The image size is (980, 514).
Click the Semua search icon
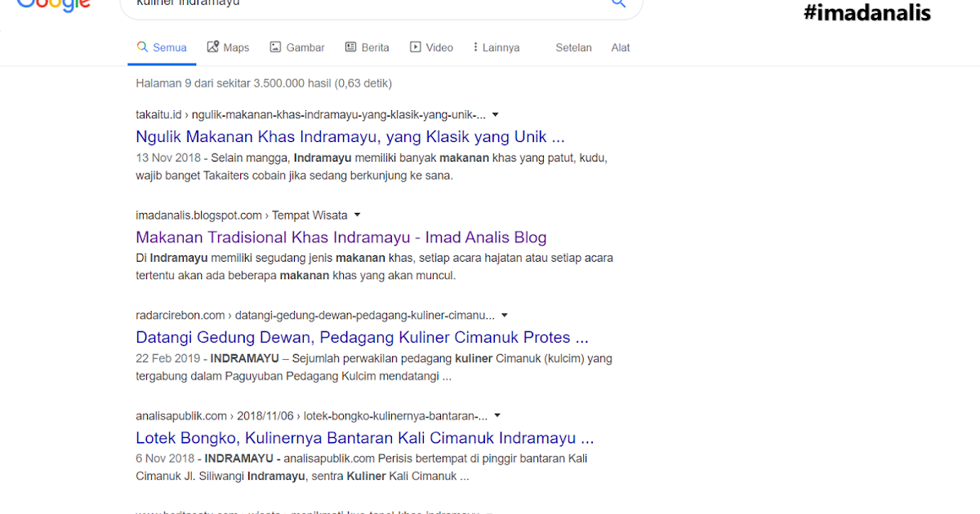point(142,47)
